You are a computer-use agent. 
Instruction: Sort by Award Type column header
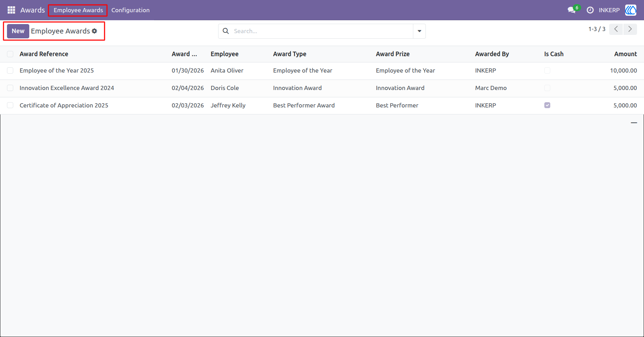click(x=290, y=54)
